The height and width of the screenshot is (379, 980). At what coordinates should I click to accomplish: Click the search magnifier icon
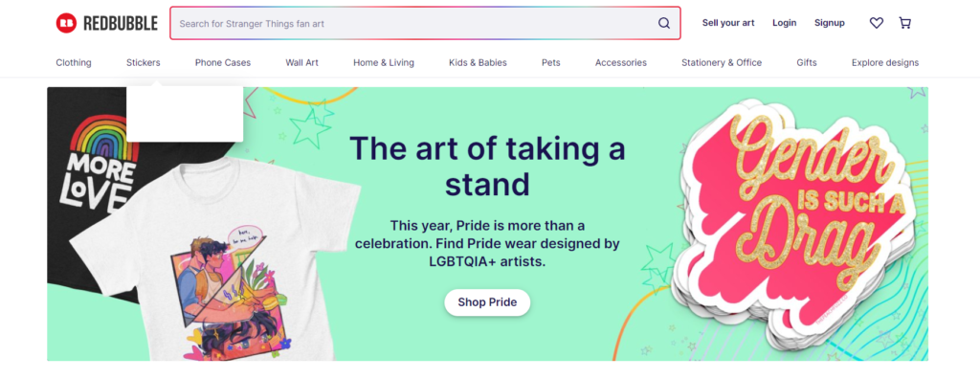664,23
